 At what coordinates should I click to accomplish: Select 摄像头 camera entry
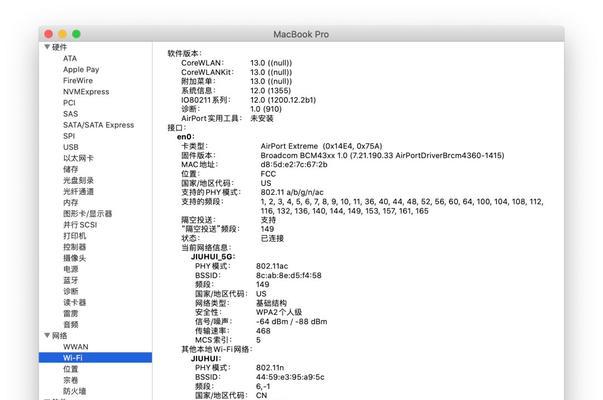click(75, 258)
